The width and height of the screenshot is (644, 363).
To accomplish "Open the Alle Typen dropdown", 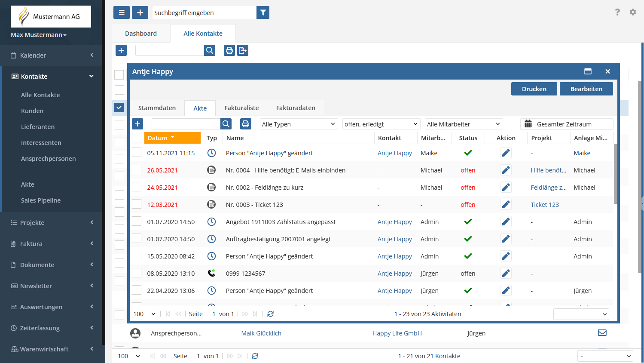I will pyautogui.click(x=299, y=124).
